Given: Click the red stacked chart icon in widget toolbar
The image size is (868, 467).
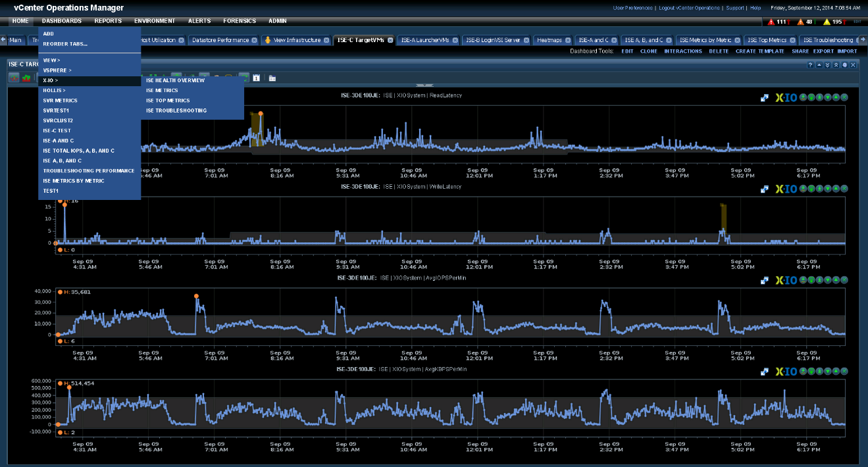Looking at the screenshot, I should pyautogui.click(x=26, y=78).
